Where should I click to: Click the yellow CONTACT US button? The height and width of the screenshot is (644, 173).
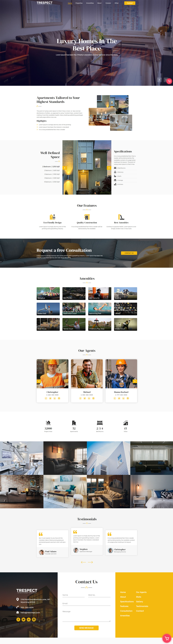click(x=129, y=253)
